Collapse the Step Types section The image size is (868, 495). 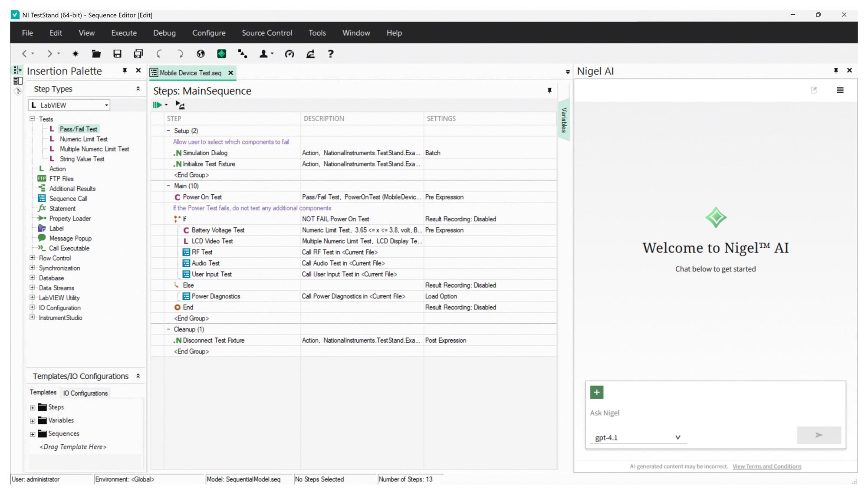click(x=138, y=89)
